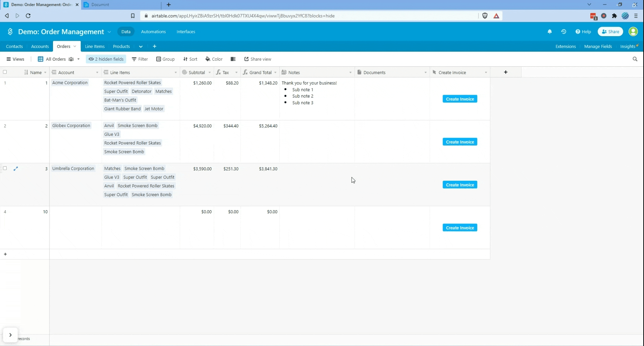Open the Automations section

point(153,32)
